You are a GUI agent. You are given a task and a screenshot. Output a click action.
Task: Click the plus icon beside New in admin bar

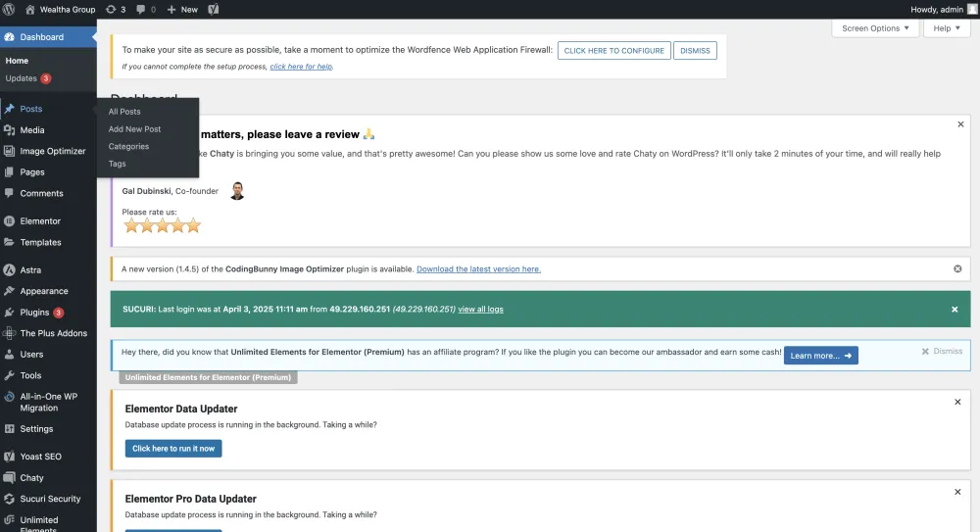(x=171, y=10)
